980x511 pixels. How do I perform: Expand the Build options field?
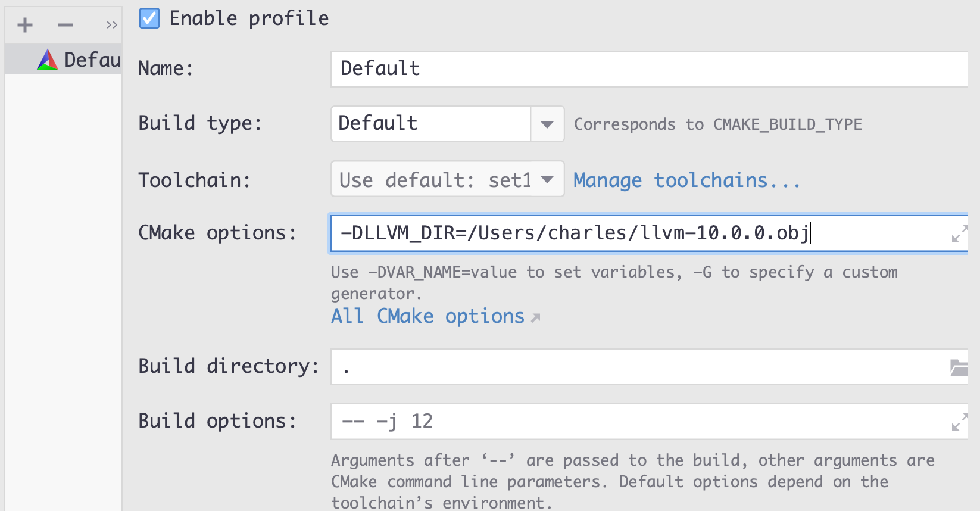(x=959, y=422)
